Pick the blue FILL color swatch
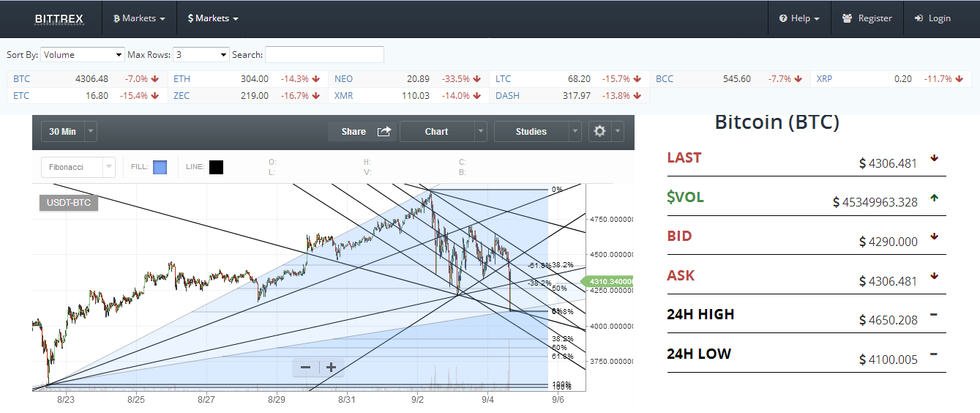This screenshot has height=413, width=980. point(160,167)
